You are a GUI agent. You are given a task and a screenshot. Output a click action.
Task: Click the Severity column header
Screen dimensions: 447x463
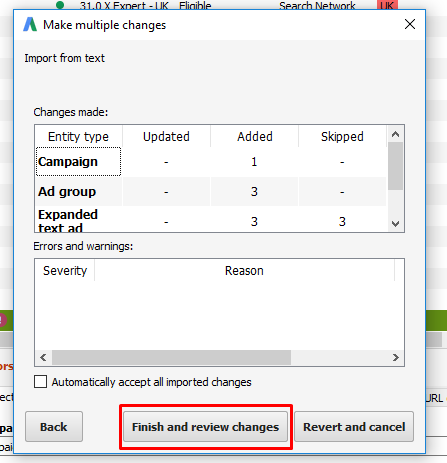click(x=65, y=270)
